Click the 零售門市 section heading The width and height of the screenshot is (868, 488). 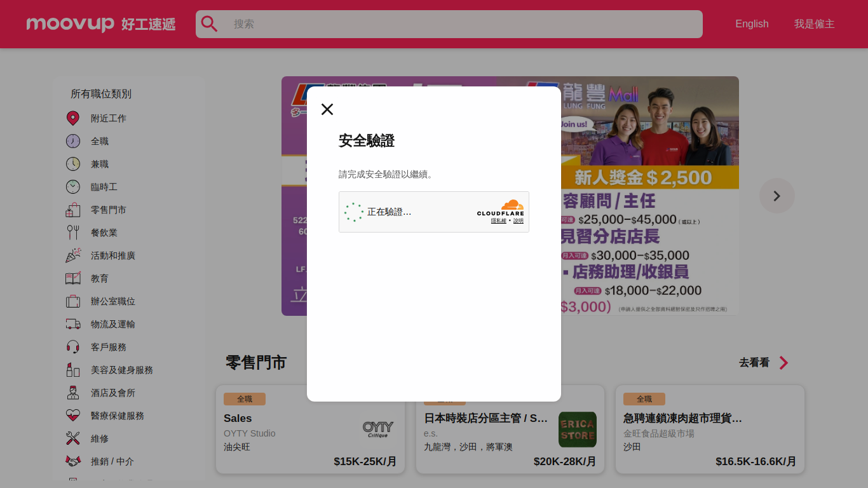[x=256, y=363]
